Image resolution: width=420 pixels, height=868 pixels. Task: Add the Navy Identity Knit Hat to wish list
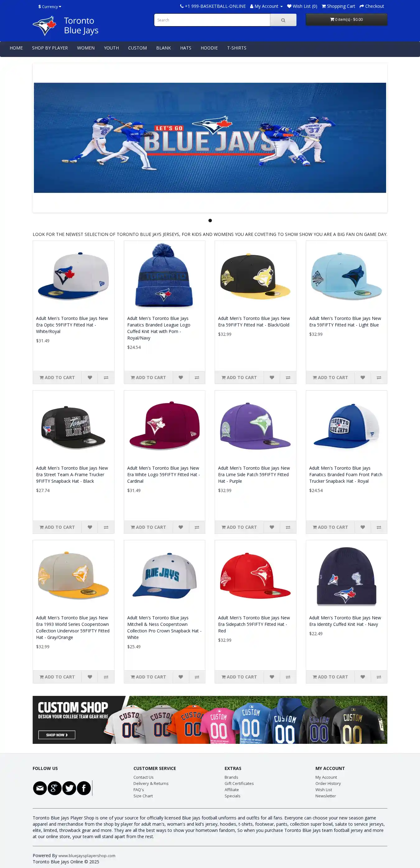click(363, 677)
